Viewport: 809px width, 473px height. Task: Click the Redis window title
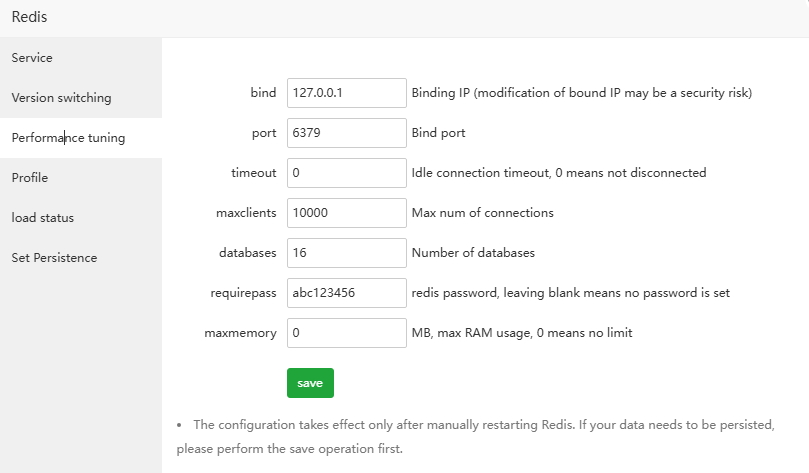click(29, 17)
